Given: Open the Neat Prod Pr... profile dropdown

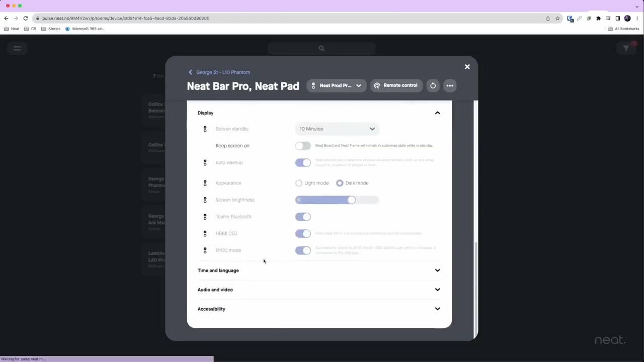Looking at the screenshot, I should [337, 85].
